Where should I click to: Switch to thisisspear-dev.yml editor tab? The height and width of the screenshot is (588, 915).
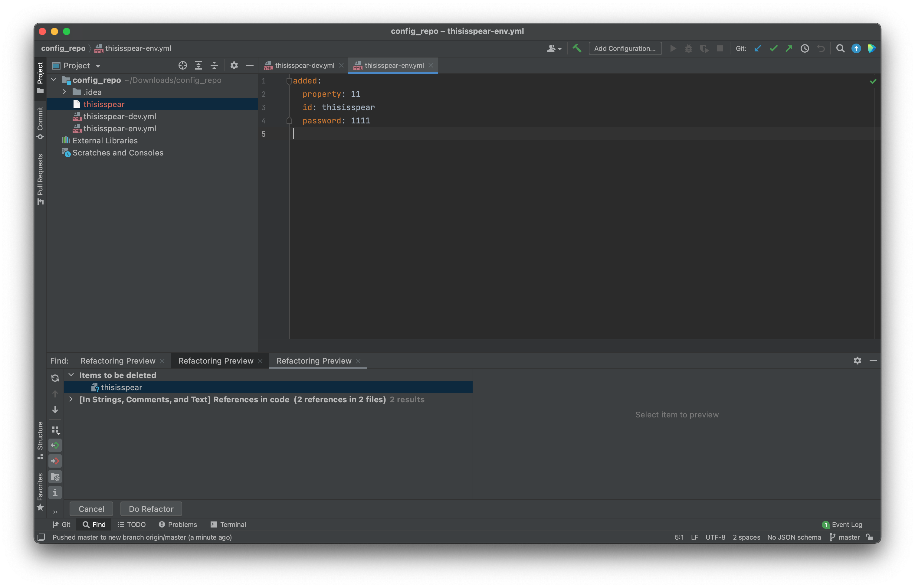pyautogui.click(x=304, y=66)
